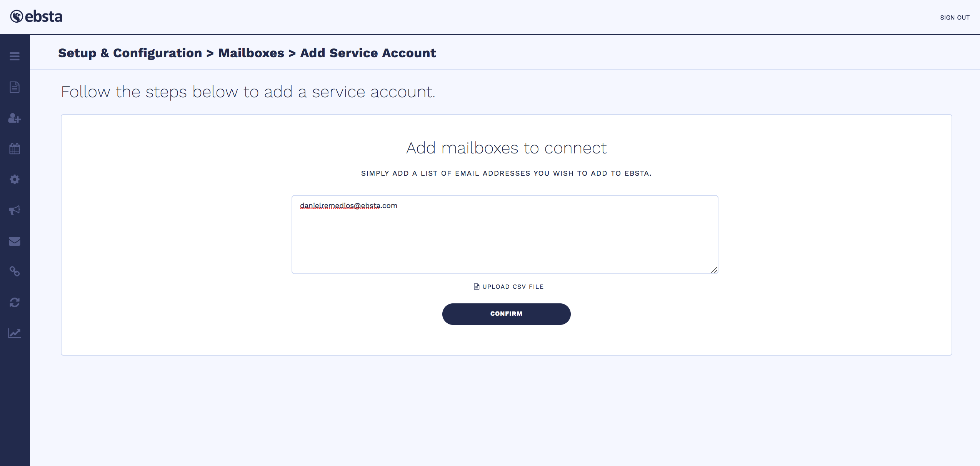Open the add user sidebar icon

(15, 118)
